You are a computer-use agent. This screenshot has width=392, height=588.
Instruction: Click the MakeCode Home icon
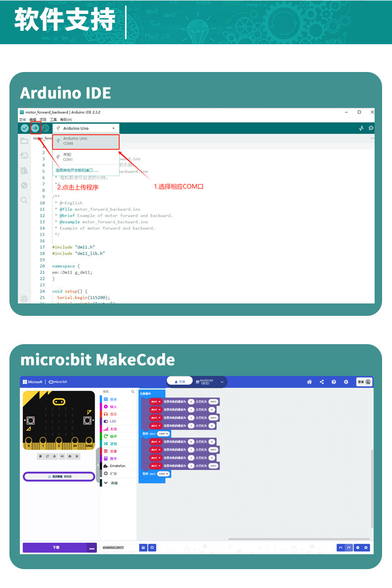coord(309,382)
